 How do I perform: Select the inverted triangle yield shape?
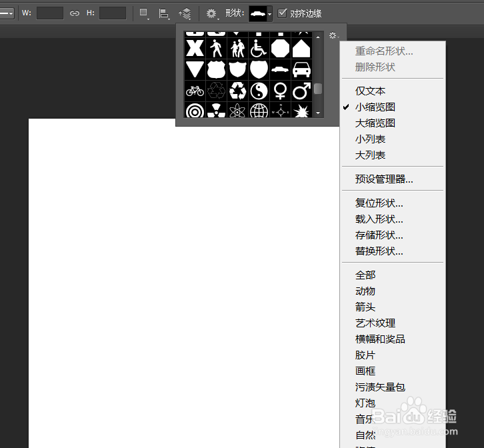tap(195, 69)
